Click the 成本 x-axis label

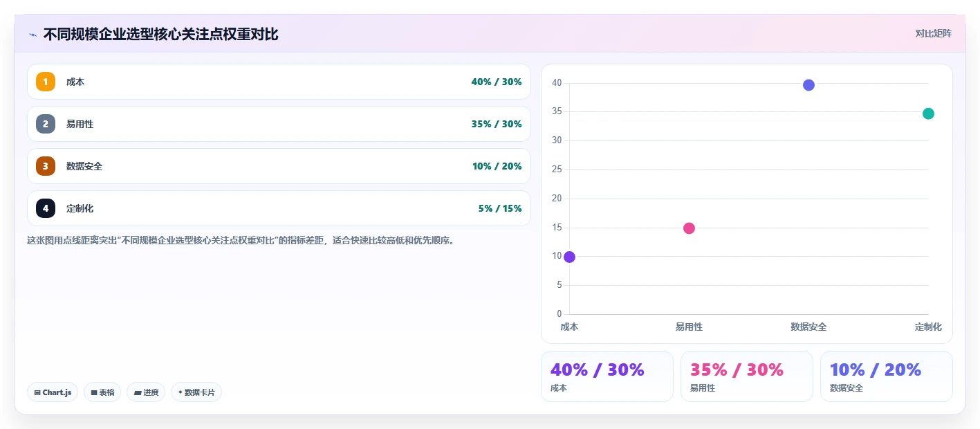tap(569, 327)
